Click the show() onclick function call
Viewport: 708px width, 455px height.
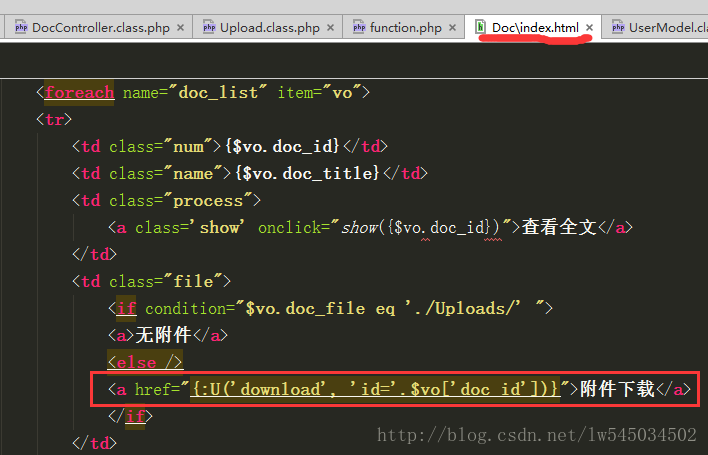420,228
